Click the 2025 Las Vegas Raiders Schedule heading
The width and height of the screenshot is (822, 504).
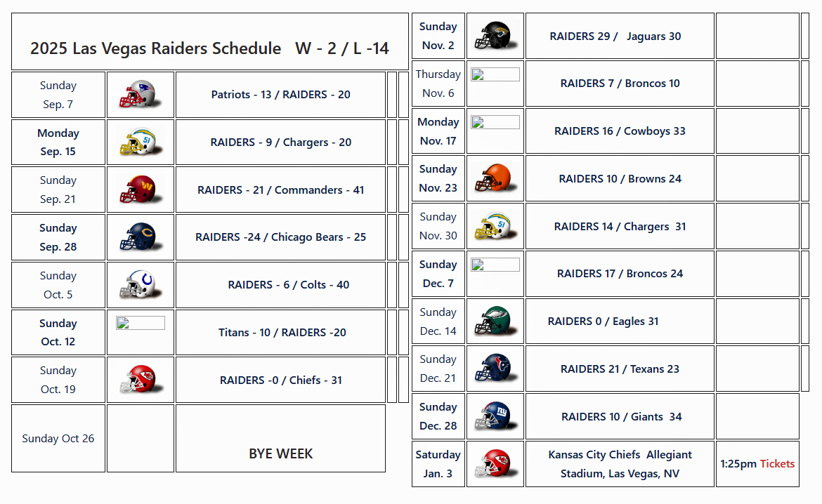[209, 48]
